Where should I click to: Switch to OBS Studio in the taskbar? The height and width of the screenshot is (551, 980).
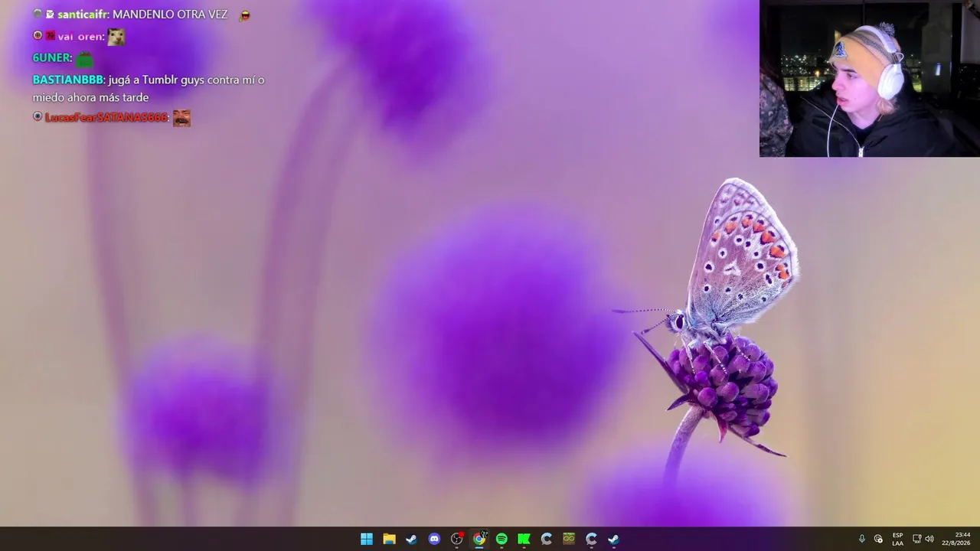pyautogui.click(x=457, y=539)
